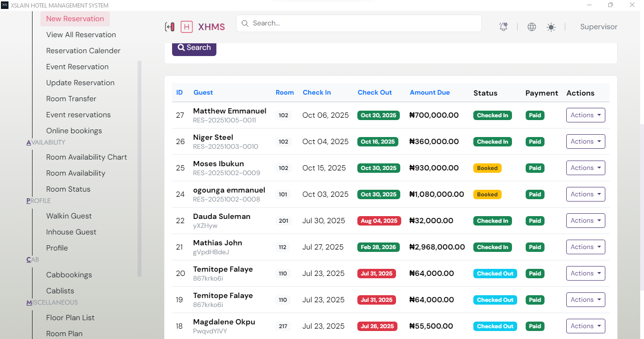The height and width of the screenshot is (339, 644).
Task: Click the XS app icon in the title bar
Action: pyautogui.click(x=5, y=5)
